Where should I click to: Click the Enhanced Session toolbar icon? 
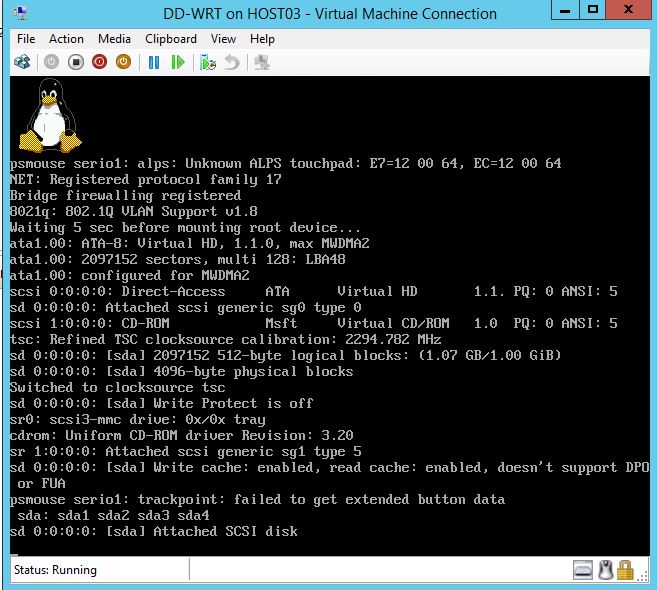[x=262, y=62]
